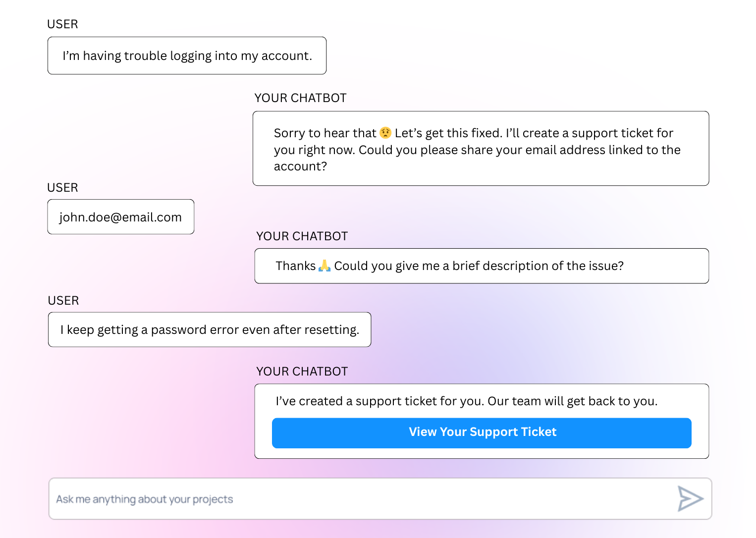Click the USER label above the email message

pyautogui.click(x=62, y=188)
